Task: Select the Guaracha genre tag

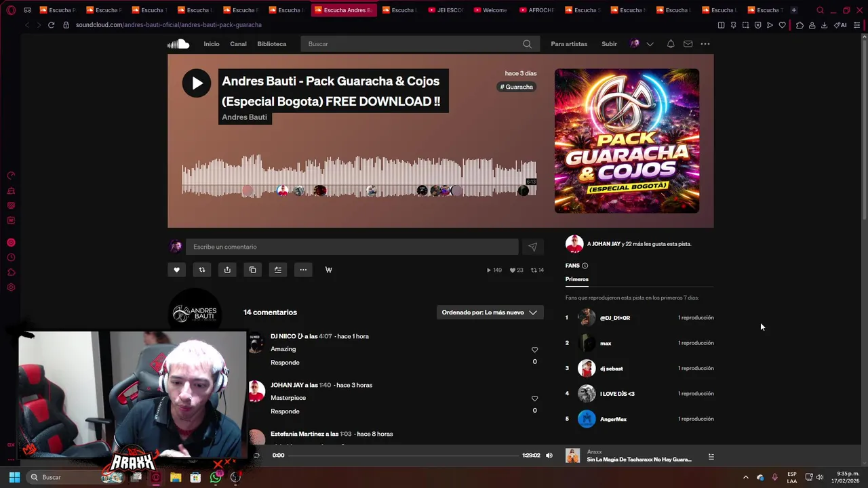Action: pyautogui.click(x=517, y=87)
